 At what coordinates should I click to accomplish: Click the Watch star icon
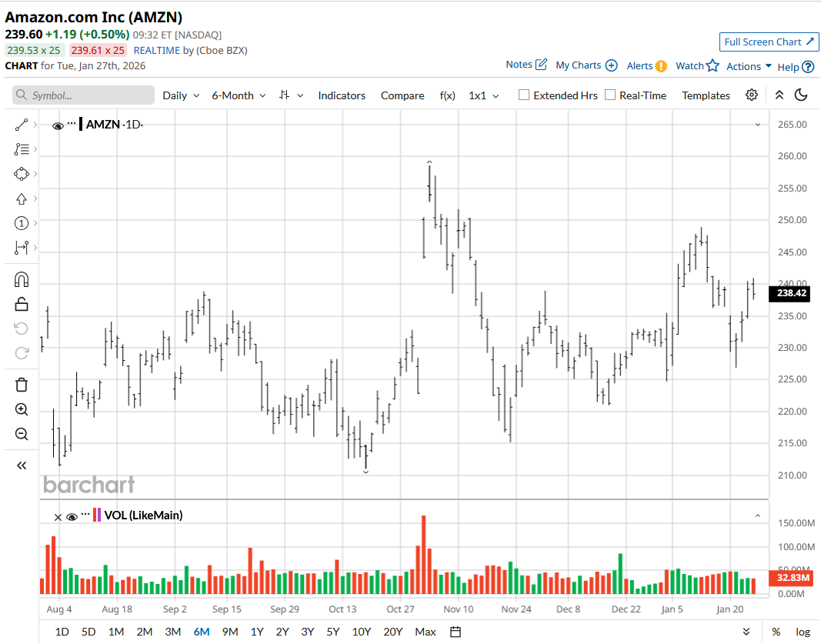(713, 65)
